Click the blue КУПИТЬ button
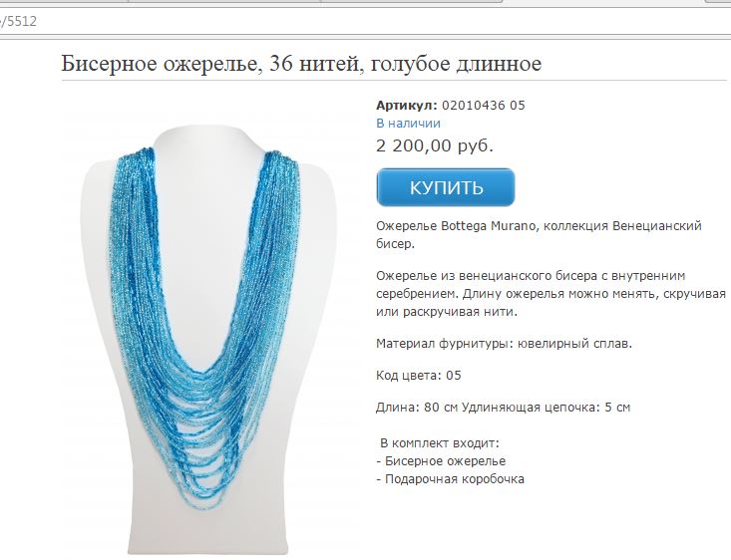Screen dimensions: 731x560 pos(445,187)
